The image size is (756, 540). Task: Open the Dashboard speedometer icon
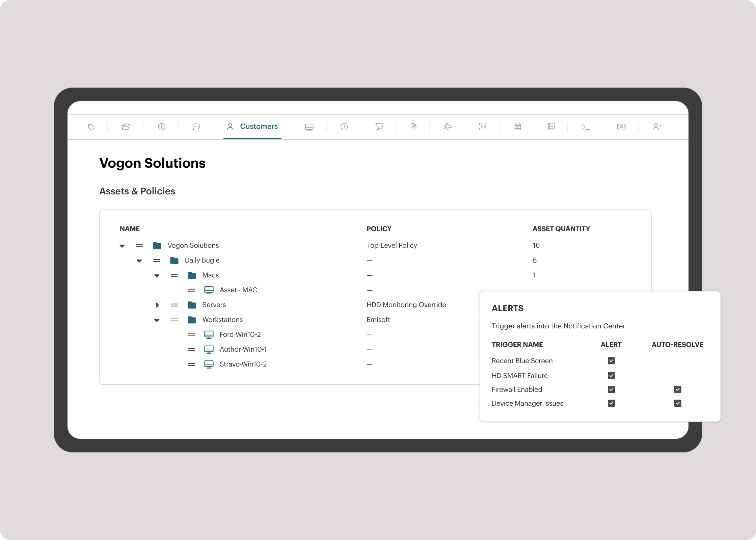[161, 127]
